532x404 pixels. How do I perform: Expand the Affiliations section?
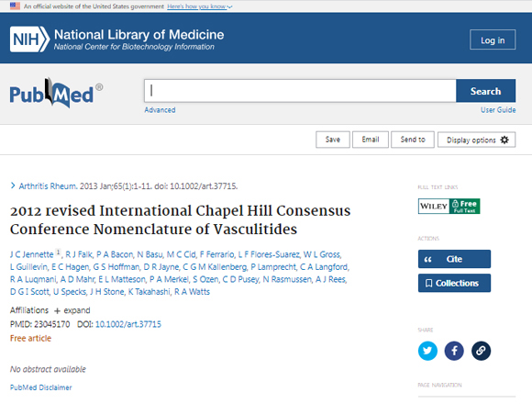[x=72, y=310]
